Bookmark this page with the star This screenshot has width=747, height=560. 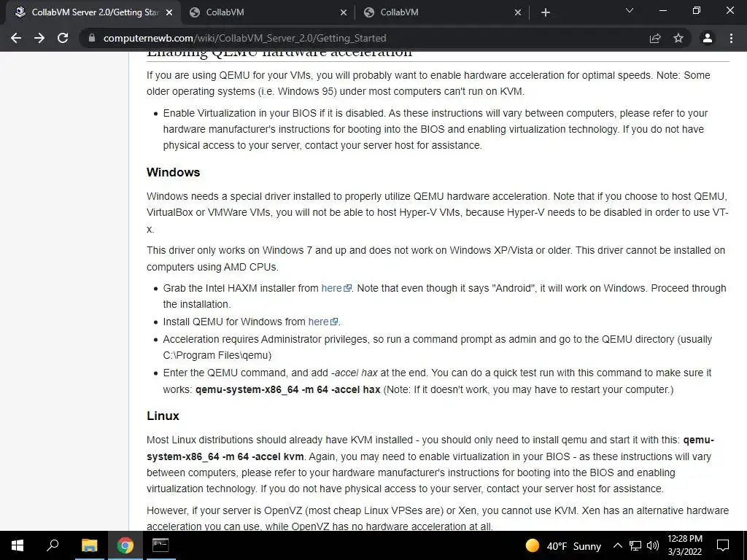[678, 38]
